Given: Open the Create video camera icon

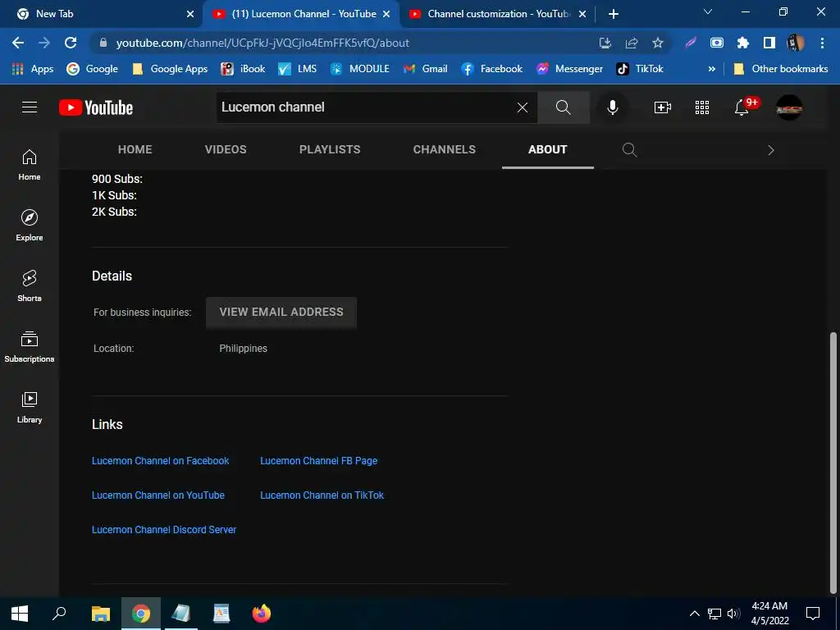Looking at the screenshot, I should (663, 107).
